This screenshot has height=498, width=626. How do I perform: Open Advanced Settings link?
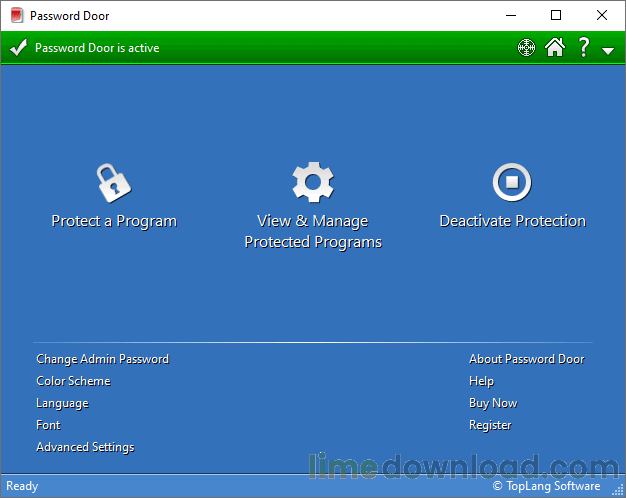[85, 447]
